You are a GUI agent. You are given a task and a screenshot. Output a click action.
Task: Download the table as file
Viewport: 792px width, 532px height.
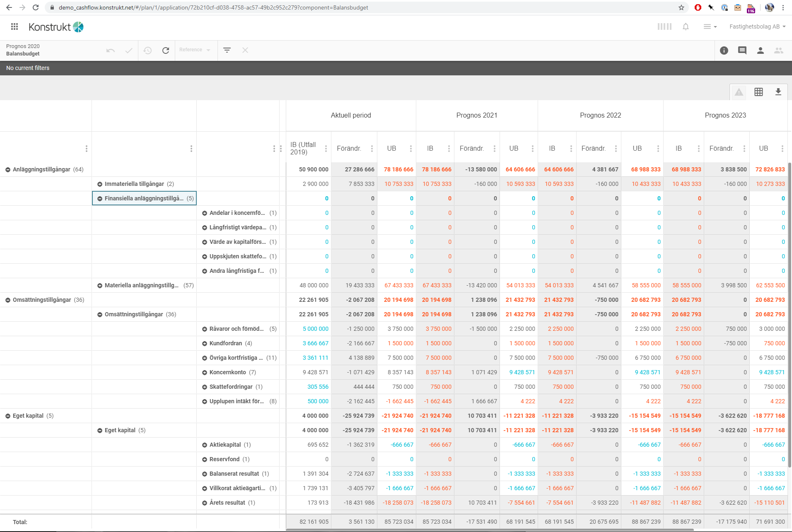(x=778, y=92)
